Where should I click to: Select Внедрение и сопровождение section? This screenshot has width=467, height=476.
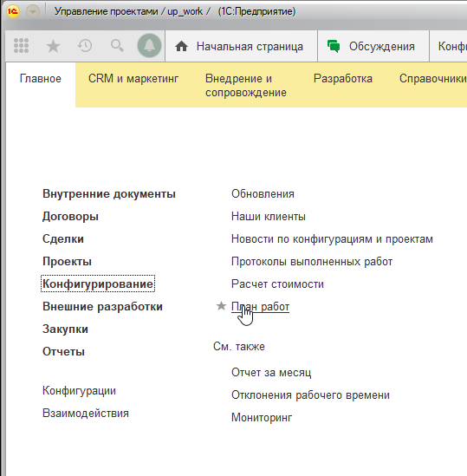pos(246,85)
